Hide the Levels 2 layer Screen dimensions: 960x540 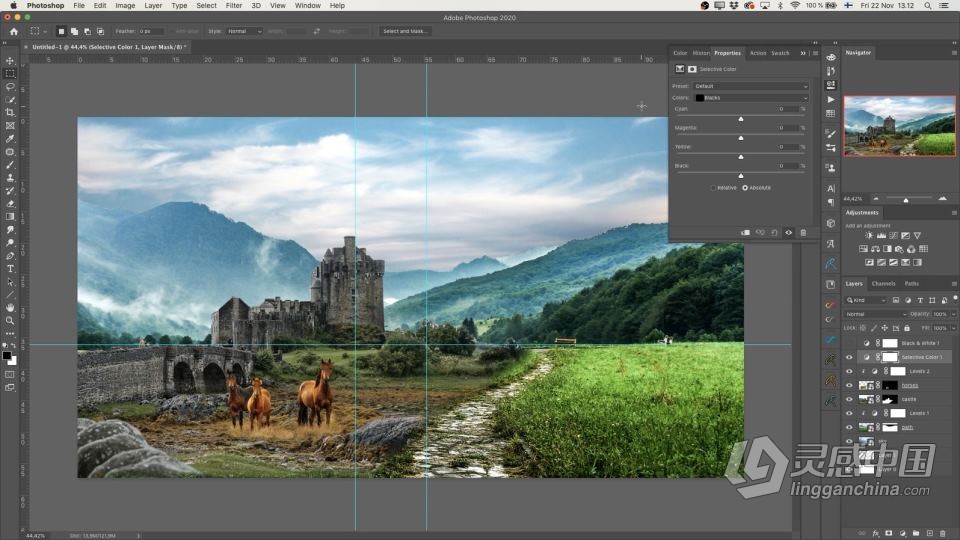coord(849,371)
